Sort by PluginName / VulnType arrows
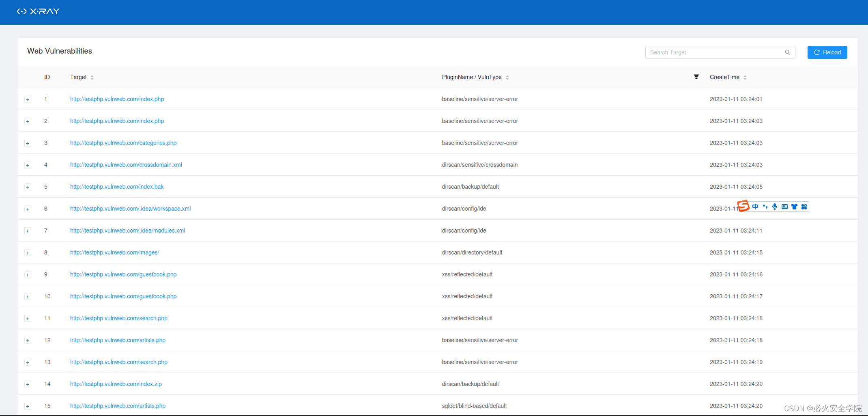868x416 pixels. [x=507, y=78]
